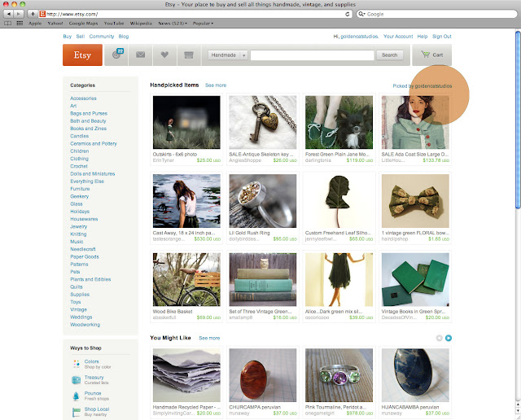521x420 pixels.
Task: Open the Apple bookmark
Action: (35, 24)
